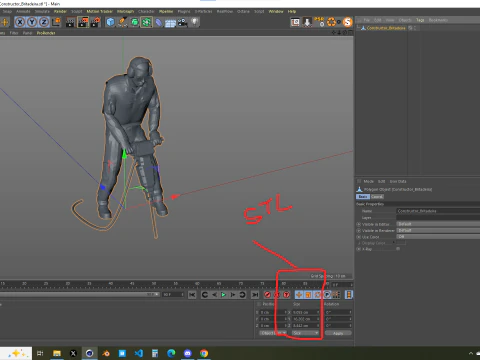This screenshot has width=480, height=360.
Task: Open the ProRender viewport menu
Action: click(46, 33)
